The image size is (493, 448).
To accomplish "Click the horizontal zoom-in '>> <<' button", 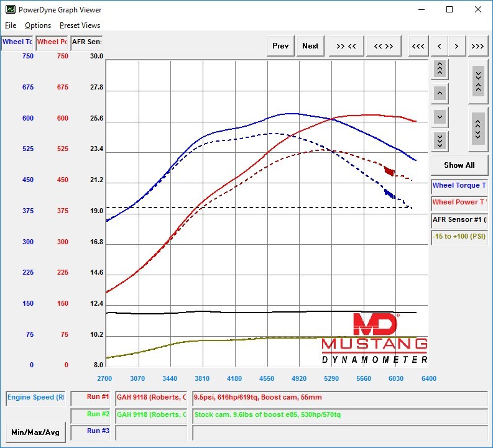I will coord(346,46).
